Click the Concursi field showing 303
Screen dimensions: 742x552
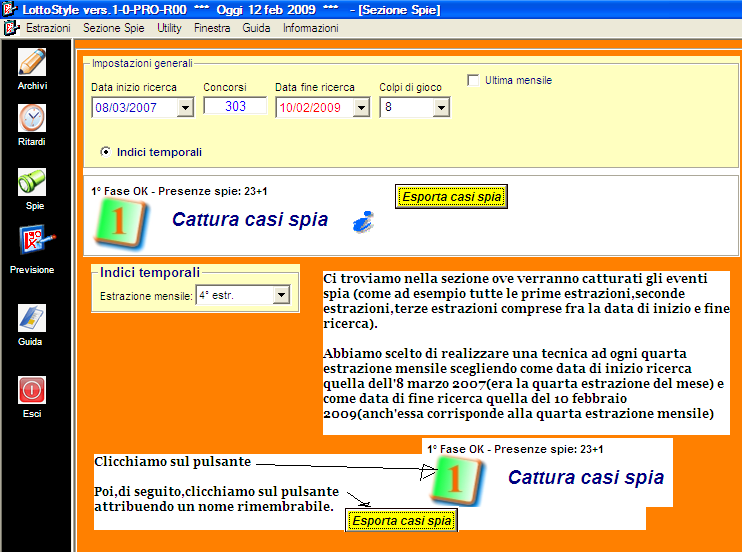click(235, 106)
